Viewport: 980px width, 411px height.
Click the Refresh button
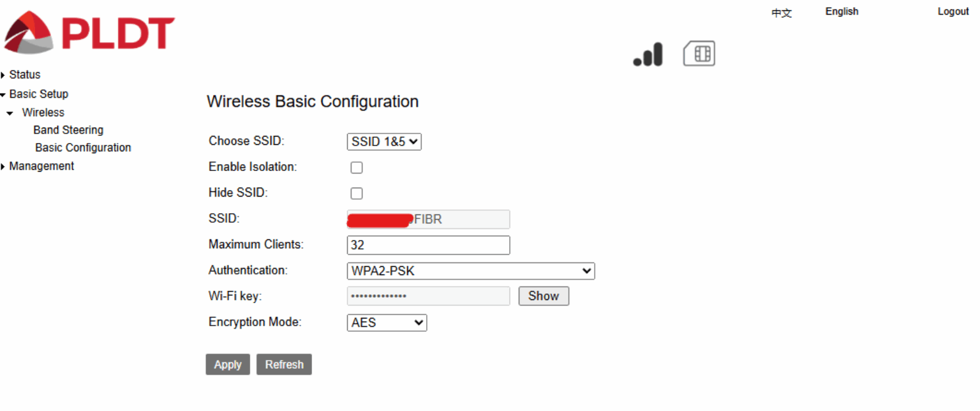click(284, 364)
